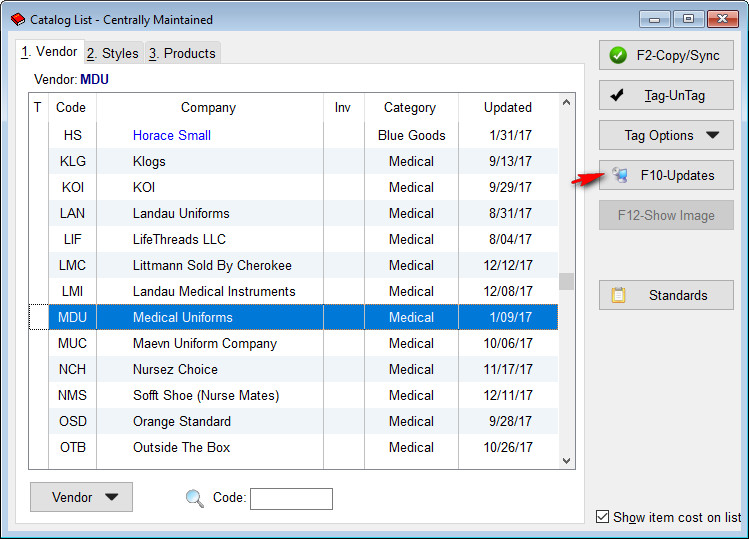The height and width of the screenshot is (539, 749).
Task: Click the 10/26/17 date cell
Action: click(x=508, y=447)
